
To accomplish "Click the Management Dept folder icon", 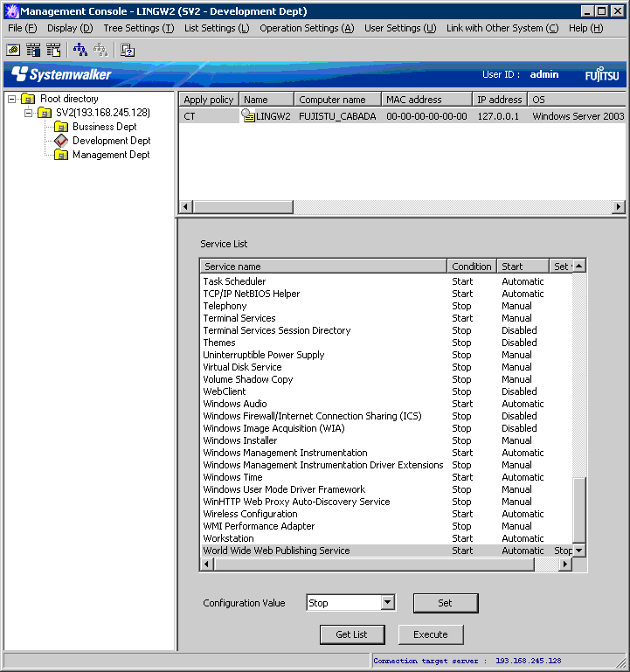I will (x=61, y=155).
